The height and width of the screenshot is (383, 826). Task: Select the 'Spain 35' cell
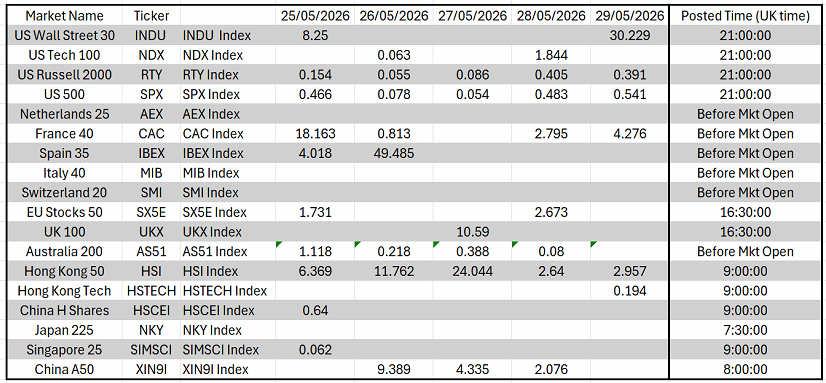pyautogui.click(x=65, y=153)
